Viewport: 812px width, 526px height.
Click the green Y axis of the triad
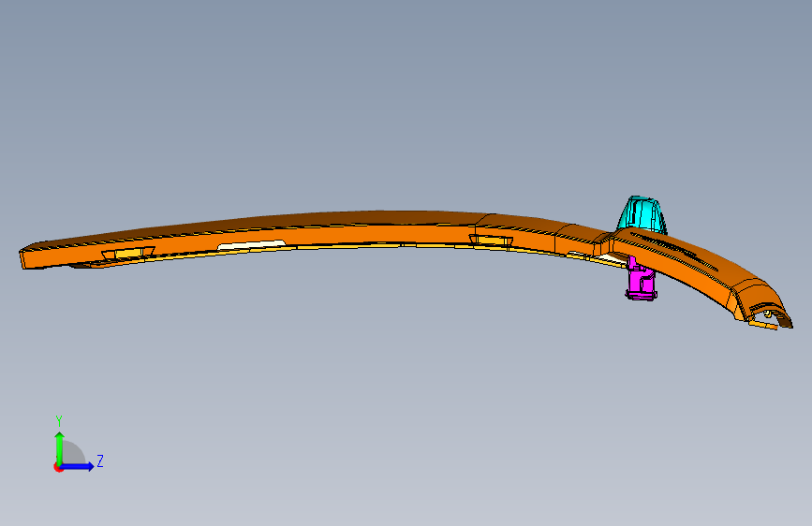click(x=60, y=448)
